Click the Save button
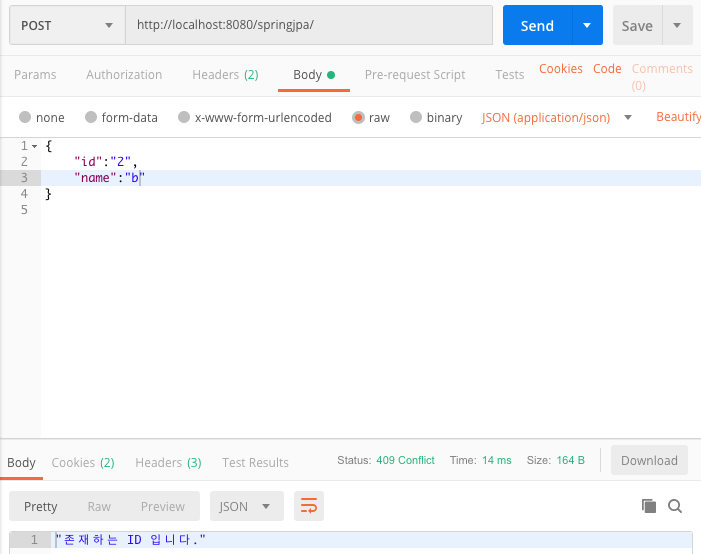 pos(638,25)
